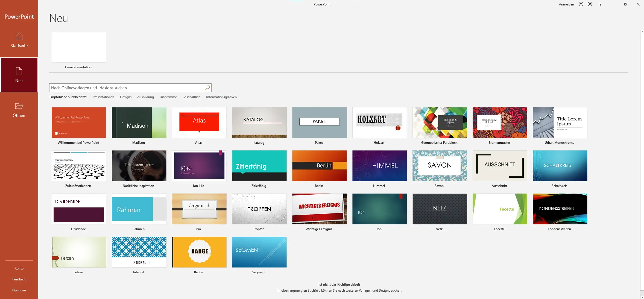
Task: Open the Feedback sidebar entry
Action: point(19,279)
